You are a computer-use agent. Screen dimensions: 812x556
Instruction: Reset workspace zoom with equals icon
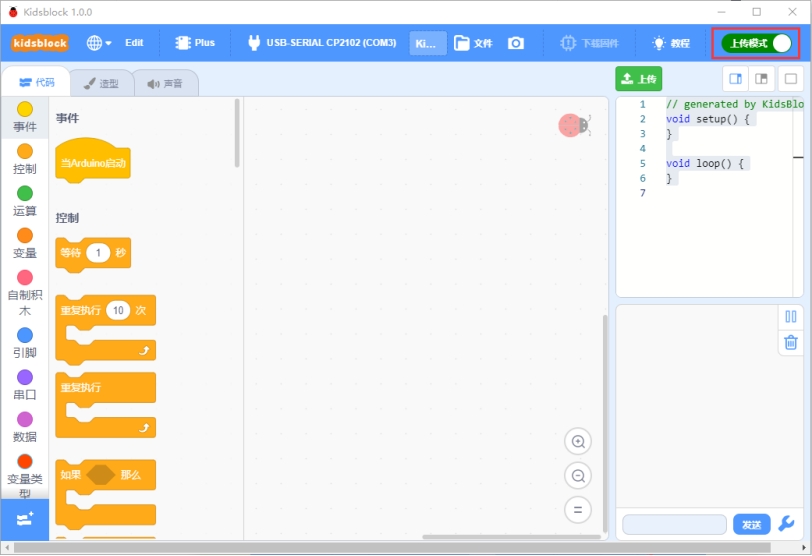coord(578,510)
